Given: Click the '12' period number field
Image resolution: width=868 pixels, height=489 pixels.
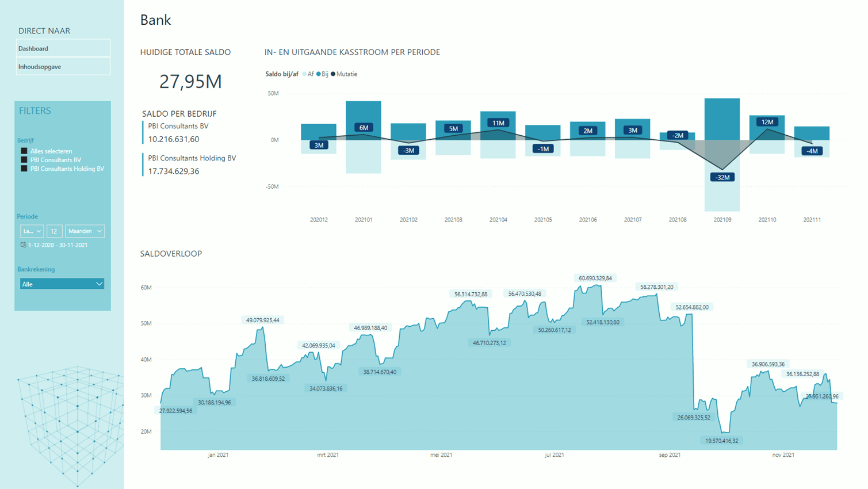Looking at the screenshot, I should coord(53,231).
